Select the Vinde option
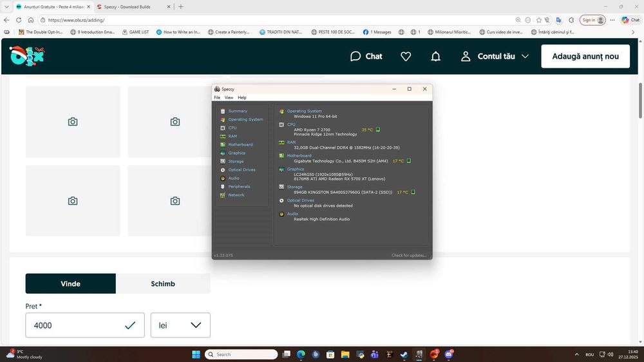This screenshot has height=362, width=644. pyautogui.click(x=71, y=283)
